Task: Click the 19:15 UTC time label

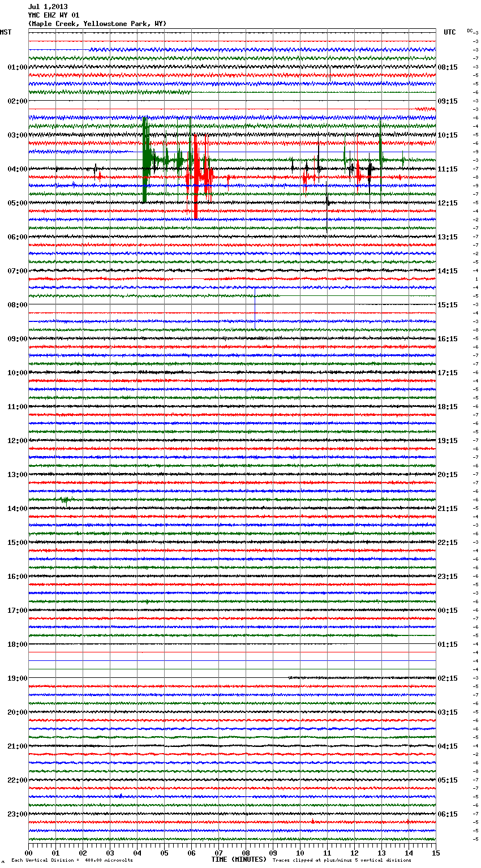Action: click(448, 441)
